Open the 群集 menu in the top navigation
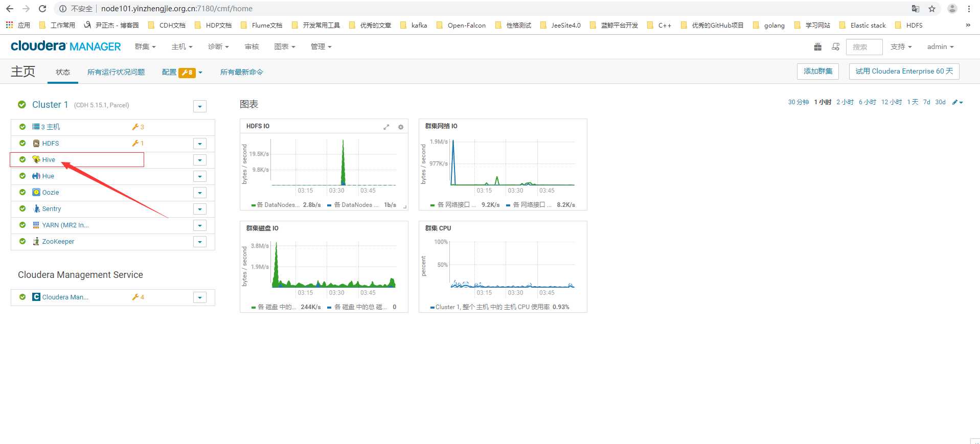Viewport: 980px width, 444px height. pos(145,46)
